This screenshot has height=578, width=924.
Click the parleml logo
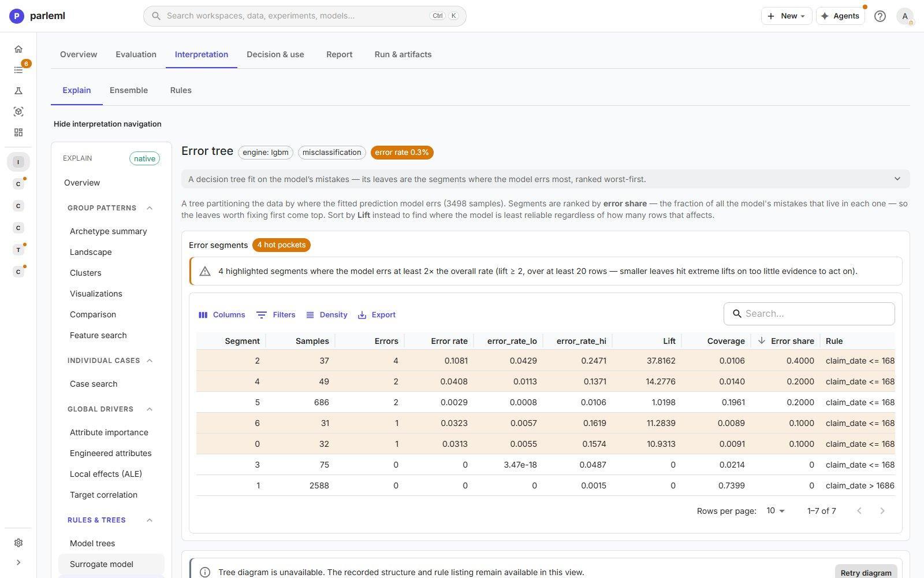(x=38, y=16)
